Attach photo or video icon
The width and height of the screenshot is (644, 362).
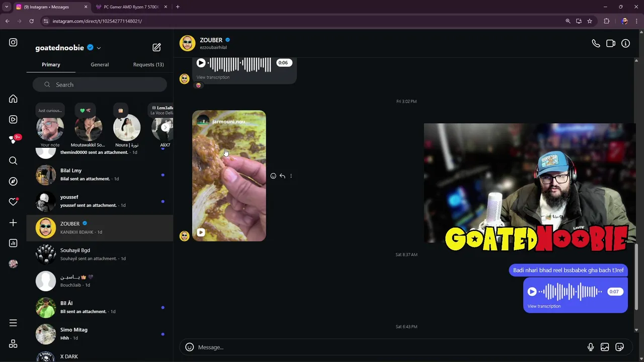605,347
